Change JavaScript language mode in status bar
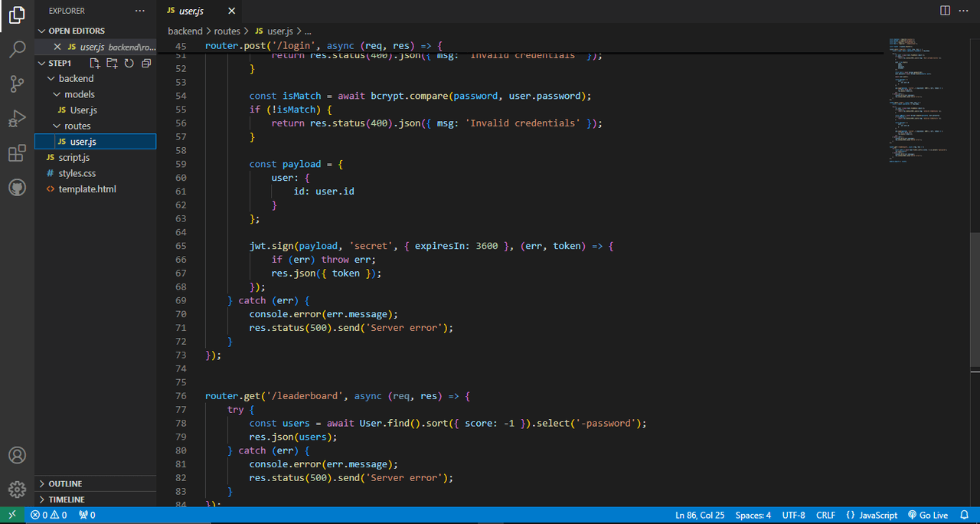The height and width of the screenshot is (524, 980). tap(872, 516)
